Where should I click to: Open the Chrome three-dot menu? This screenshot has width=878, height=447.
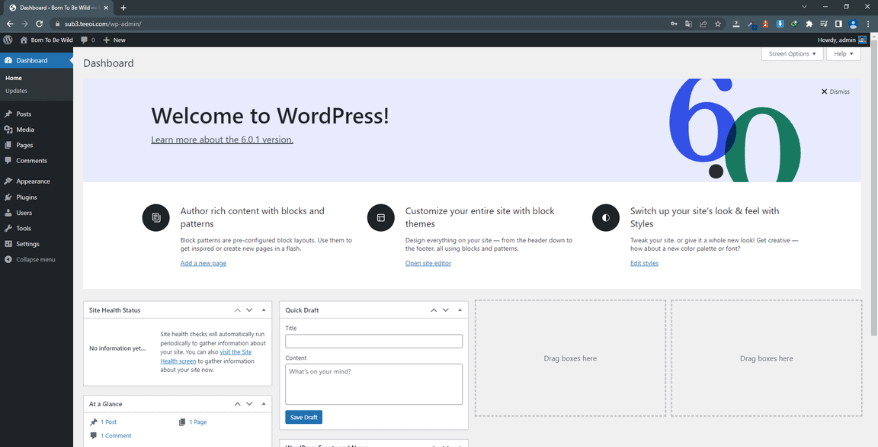868,24
